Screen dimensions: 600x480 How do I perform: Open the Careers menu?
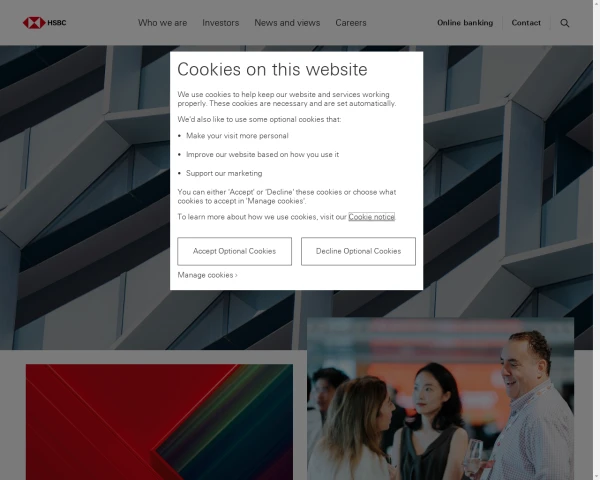pos(351,23)
